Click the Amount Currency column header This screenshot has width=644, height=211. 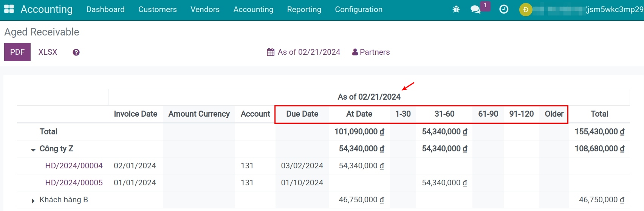click(x=199, y=114)
